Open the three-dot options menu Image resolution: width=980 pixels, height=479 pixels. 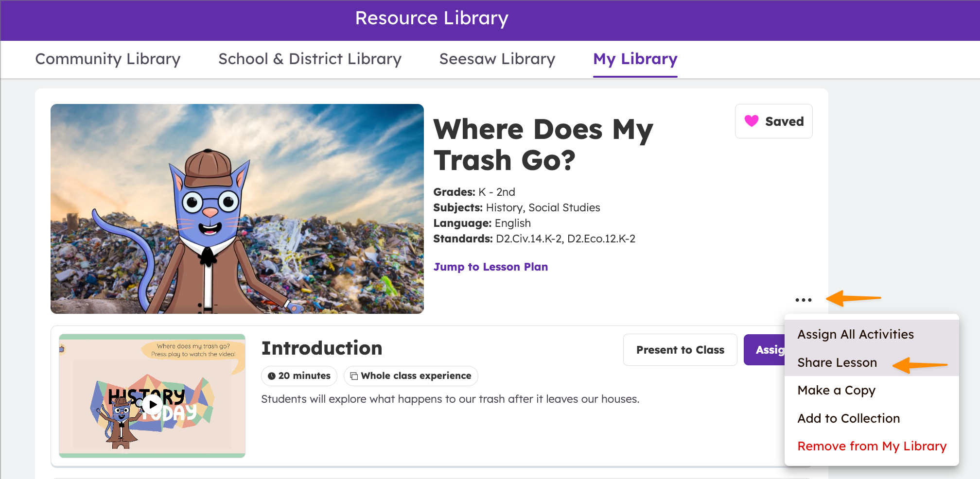[x=803, y=300]
